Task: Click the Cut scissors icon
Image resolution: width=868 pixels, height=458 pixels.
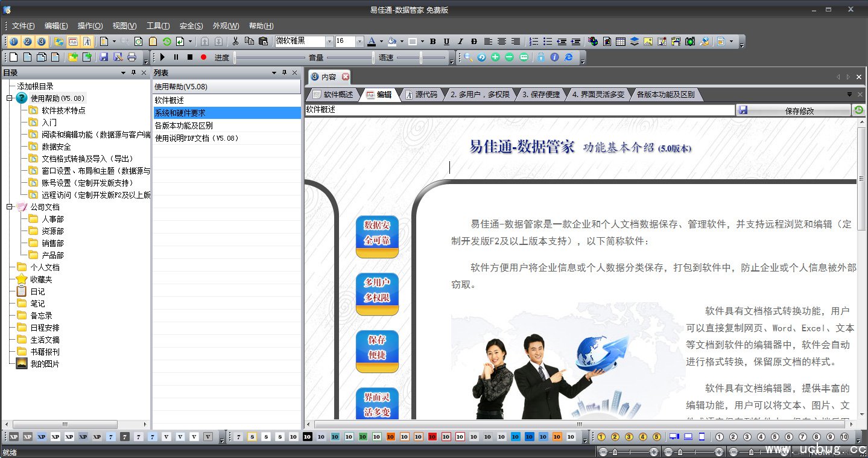Action: pos(235,41)
